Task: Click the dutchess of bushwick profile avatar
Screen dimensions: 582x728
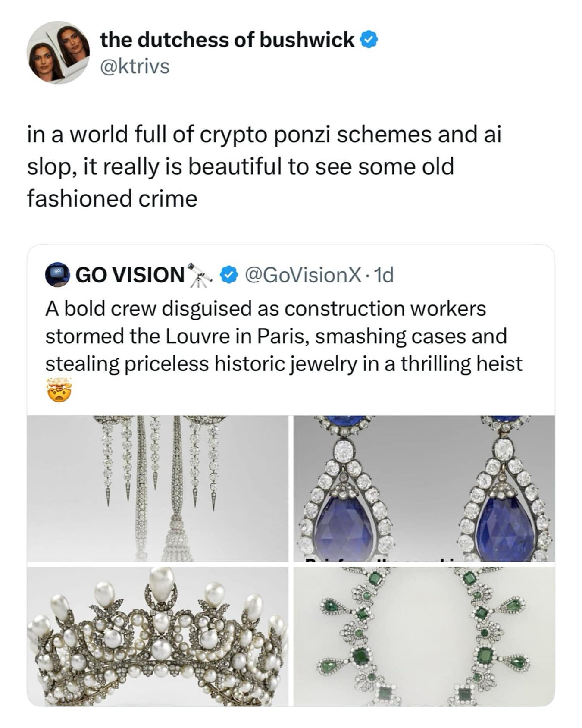Action: coord(59,53)
